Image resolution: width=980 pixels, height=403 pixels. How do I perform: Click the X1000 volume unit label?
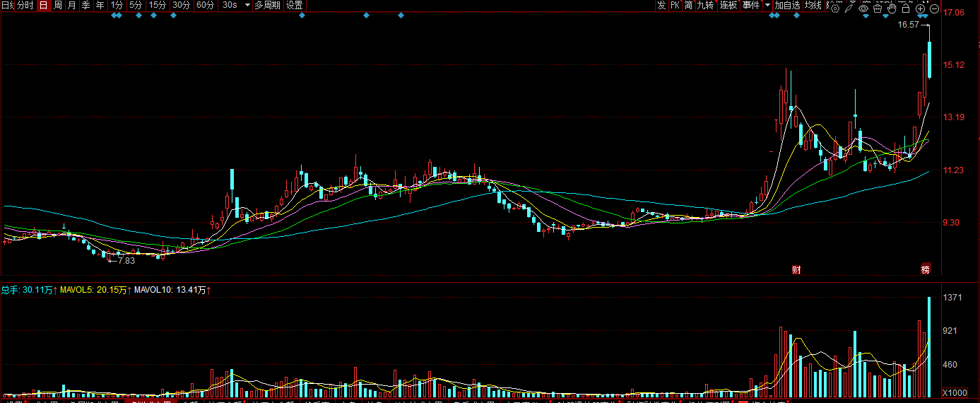tap(955, 392)
